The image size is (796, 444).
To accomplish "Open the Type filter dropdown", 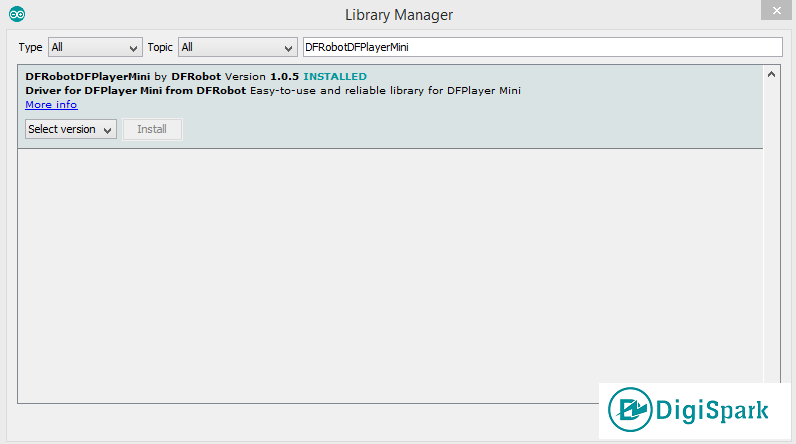I will (95, 47).
